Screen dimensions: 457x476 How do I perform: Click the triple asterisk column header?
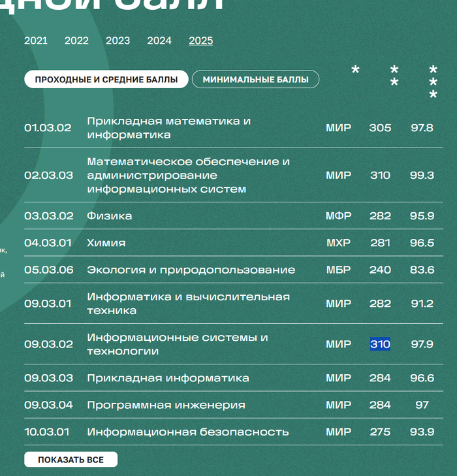433,82
